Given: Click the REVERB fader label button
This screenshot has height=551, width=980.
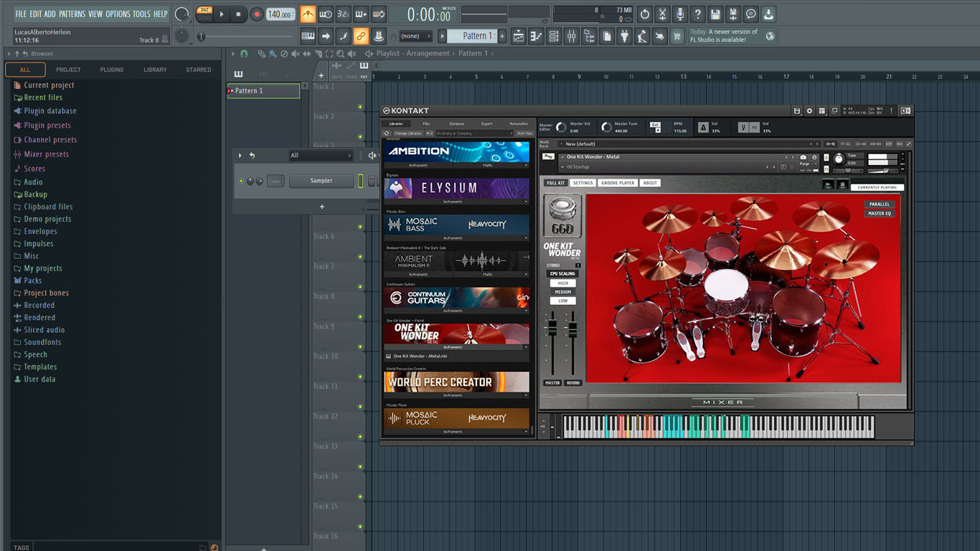Looking at the screenshot, I should (573, 383).
